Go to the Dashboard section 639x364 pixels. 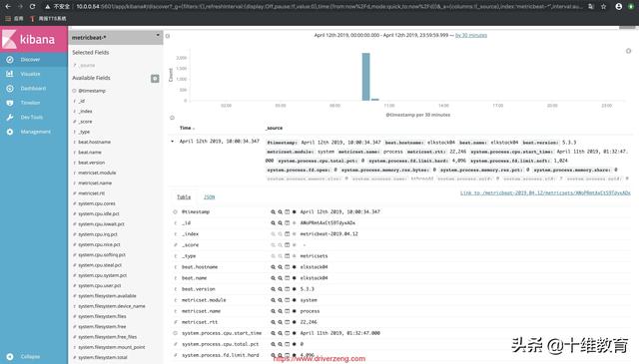[33, 89]
